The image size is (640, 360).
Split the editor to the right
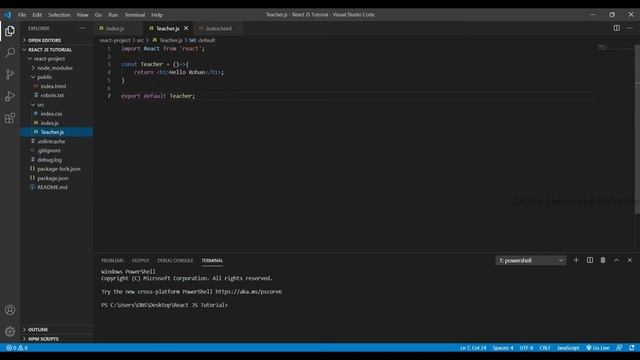click(x=616, y=28)
